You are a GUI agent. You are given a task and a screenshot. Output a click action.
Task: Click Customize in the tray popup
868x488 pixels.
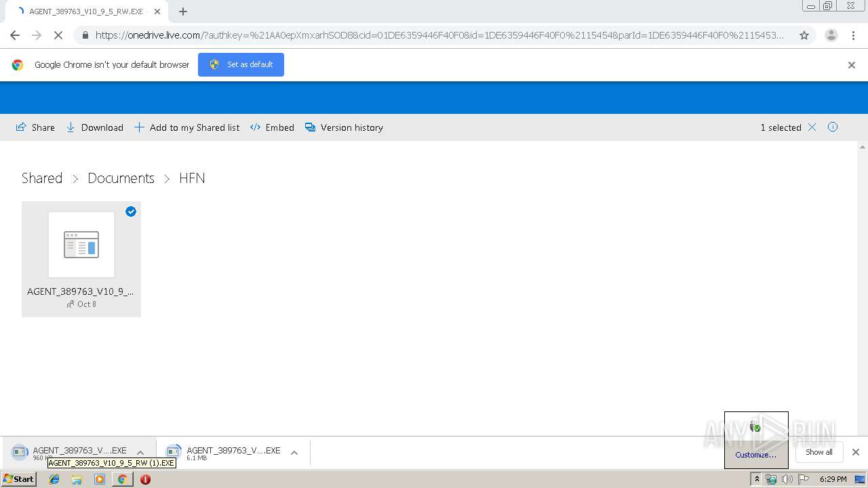point(755,455)
